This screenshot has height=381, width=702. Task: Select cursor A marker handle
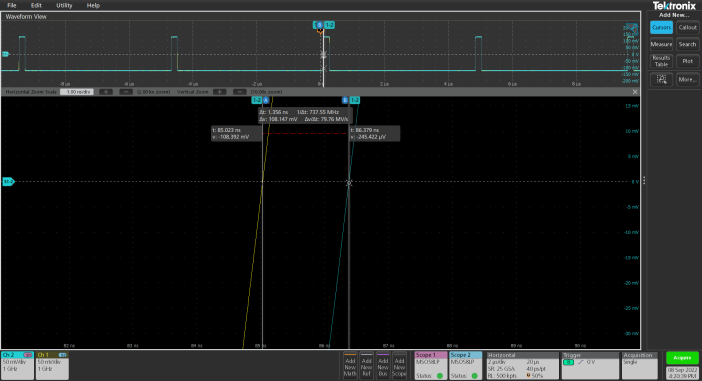tap(265, 100)
